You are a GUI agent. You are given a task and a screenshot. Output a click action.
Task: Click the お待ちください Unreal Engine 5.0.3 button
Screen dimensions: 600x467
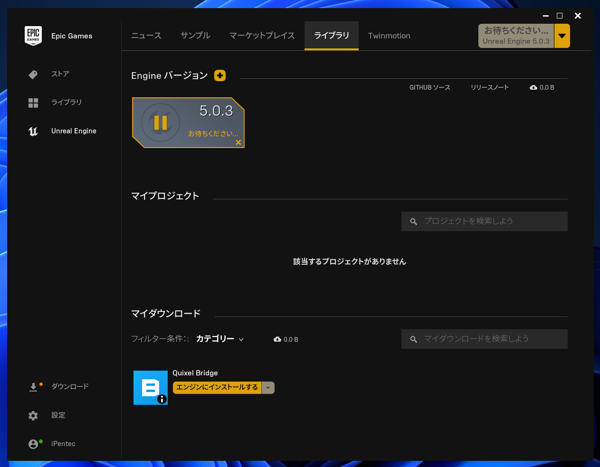point(516,36)
